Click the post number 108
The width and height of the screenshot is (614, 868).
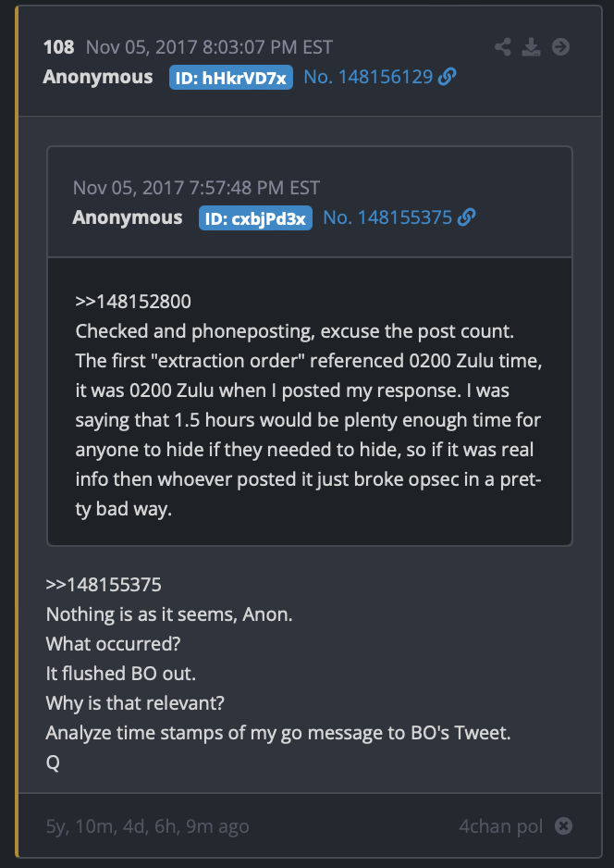[x=58, y=47]
